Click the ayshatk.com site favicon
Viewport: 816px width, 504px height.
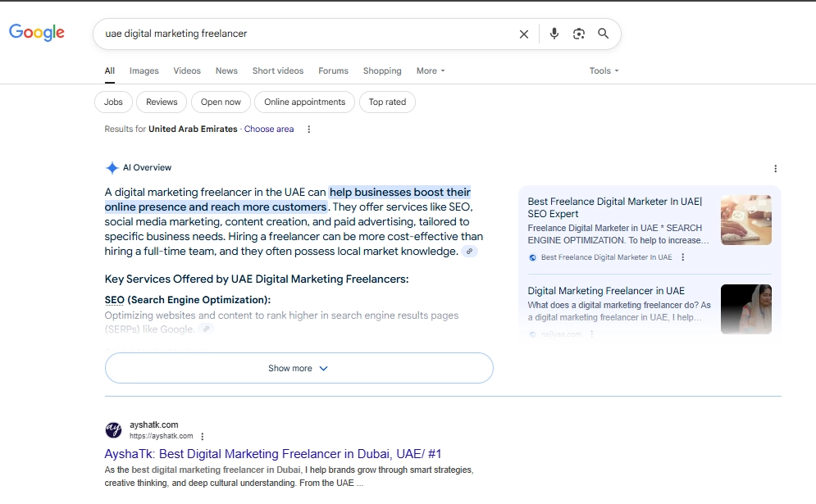pyautogui.click(x=113, y=430)
